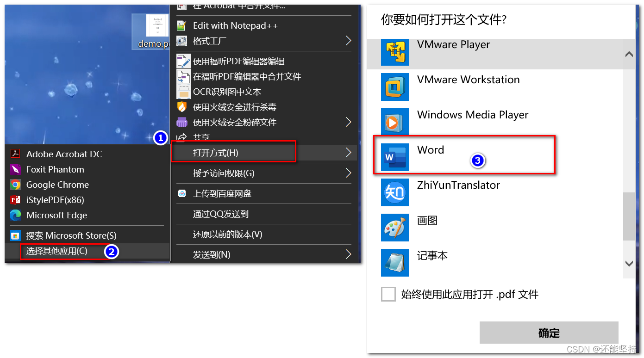Viewport: 644px width, 358px height.
Task: Click the Notepad (记事本) app icon
Action: point(395,262)
